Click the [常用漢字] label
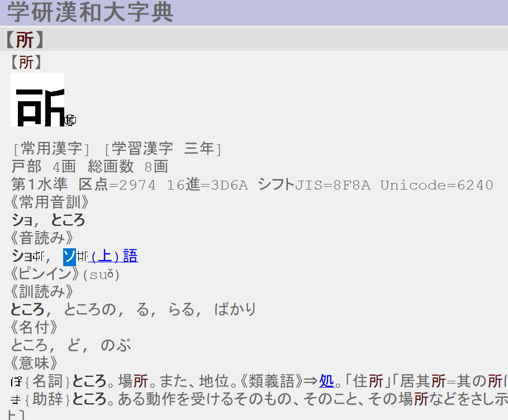508x420 pixels. (51, 149)
